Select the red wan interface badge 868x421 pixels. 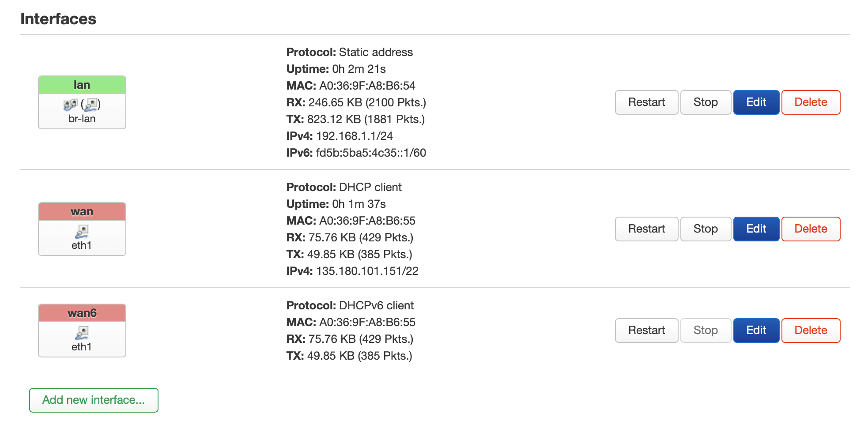82,211
